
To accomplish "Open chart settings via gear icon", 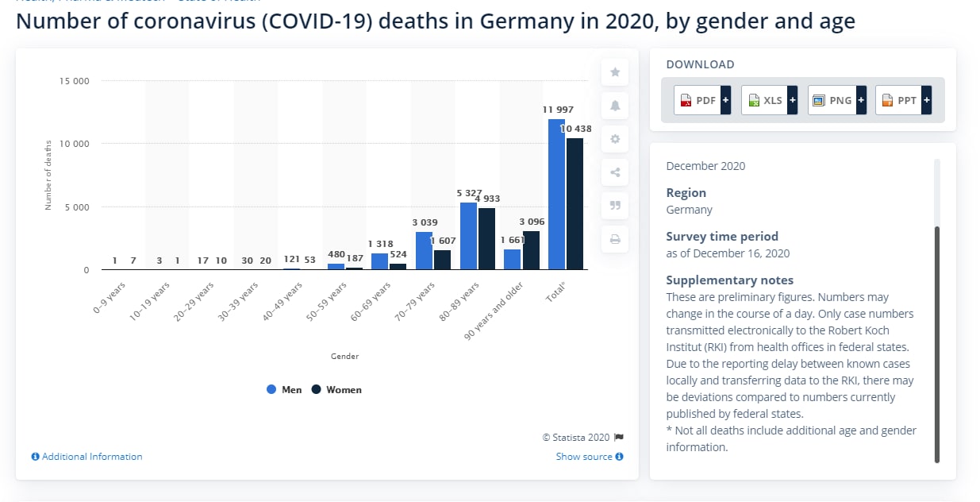I will tap(615, 139).
